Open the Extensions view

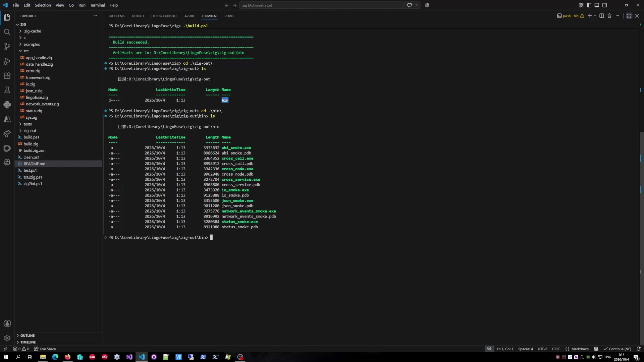click(x=7, y=76)
